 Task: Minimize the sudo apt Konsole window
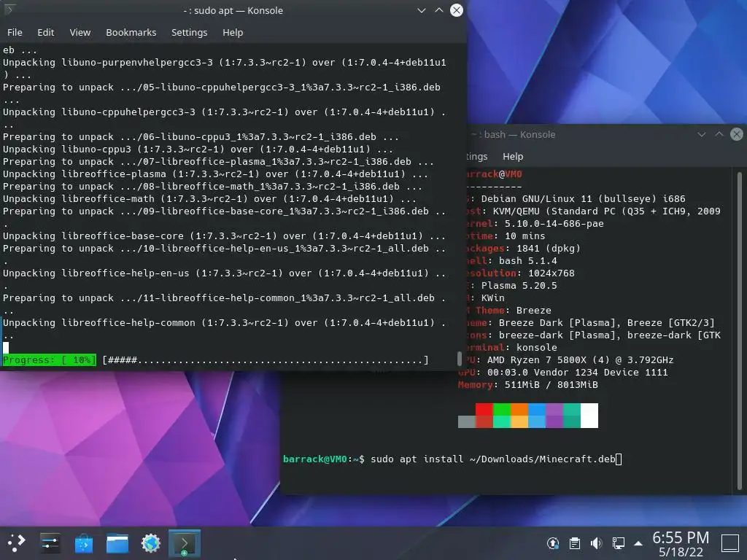[x=421, y=10]
